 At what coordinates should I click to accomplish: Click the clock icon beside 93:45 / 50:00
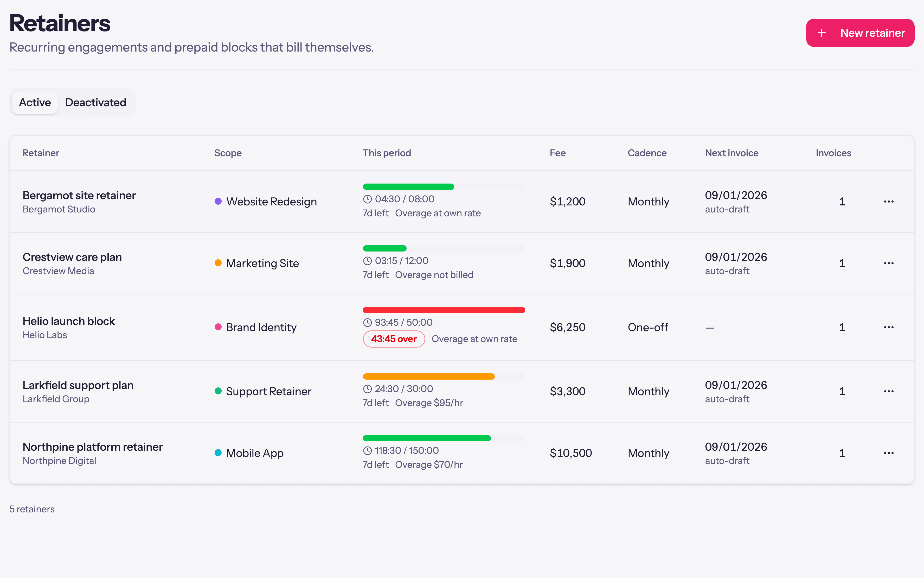[367, 323]
